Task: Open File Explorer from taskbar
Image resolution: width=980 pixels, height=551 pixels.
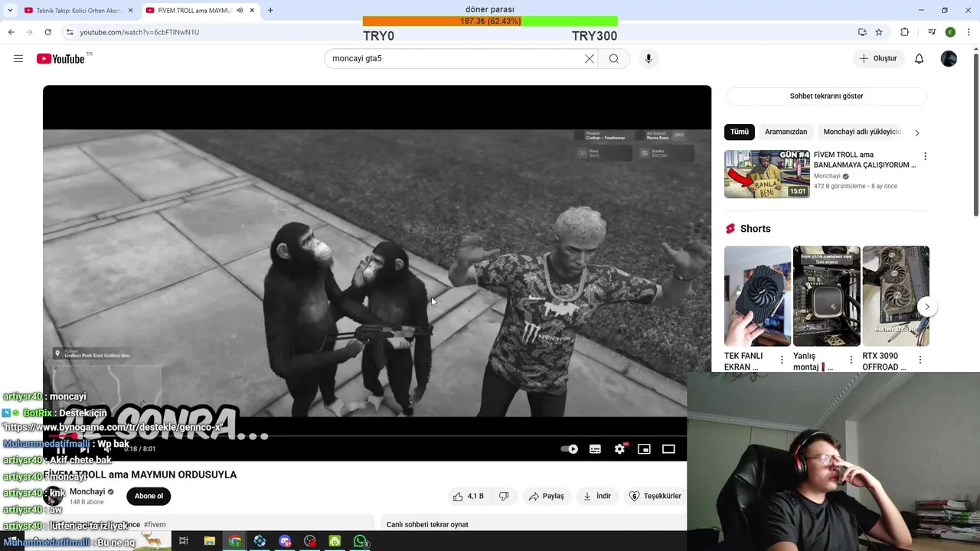Action: [209, 541]
